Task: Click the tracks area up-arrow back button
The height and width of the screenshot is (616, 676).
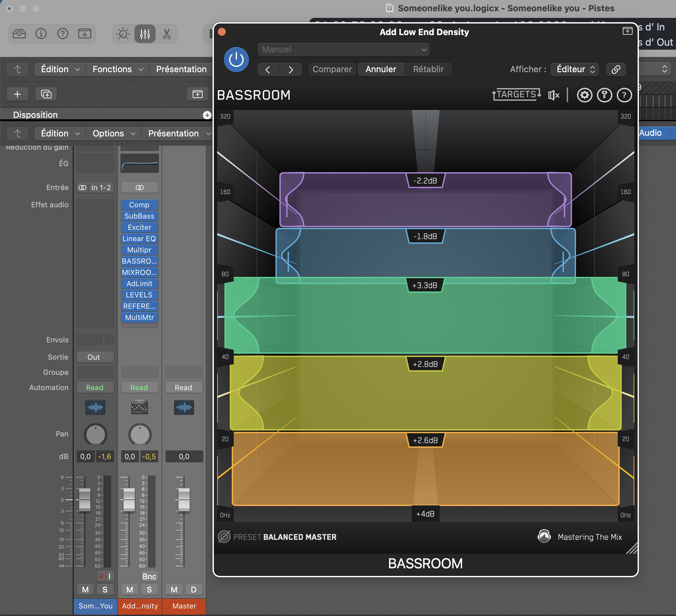Action: (18, 70)
